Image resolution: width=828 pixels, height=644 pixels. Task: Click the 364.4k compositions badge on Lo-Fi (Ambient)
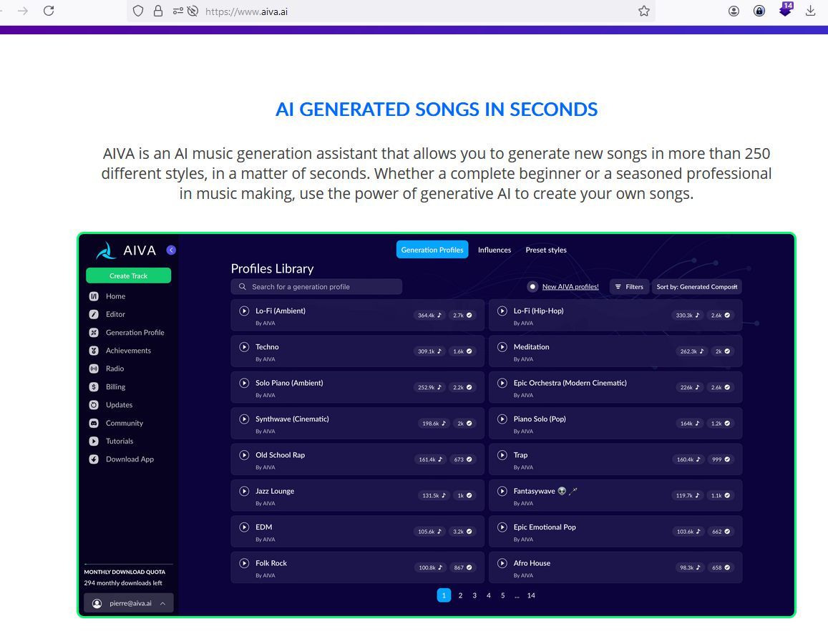[x=430, y=315]
